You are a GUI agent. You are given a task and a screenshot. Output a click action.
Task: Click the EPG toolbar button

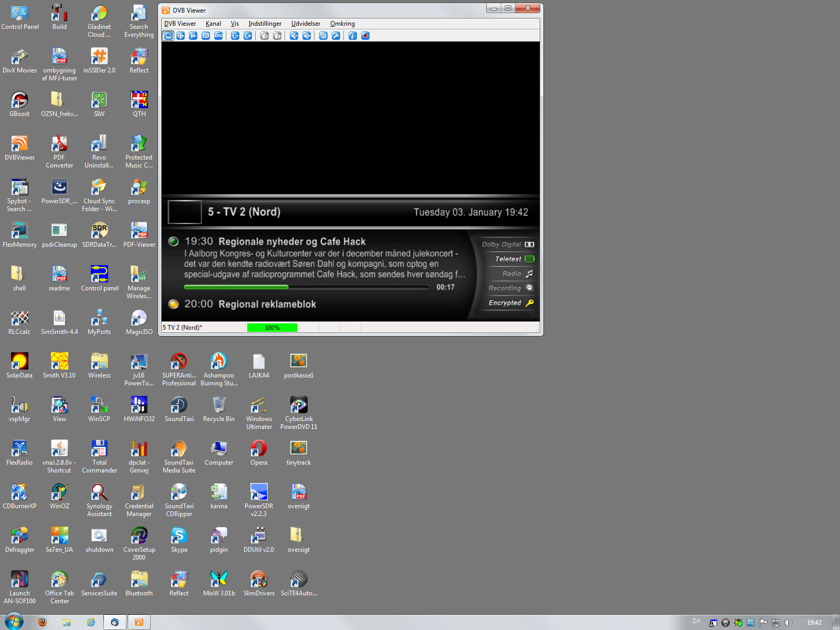[x=218, y=36]
